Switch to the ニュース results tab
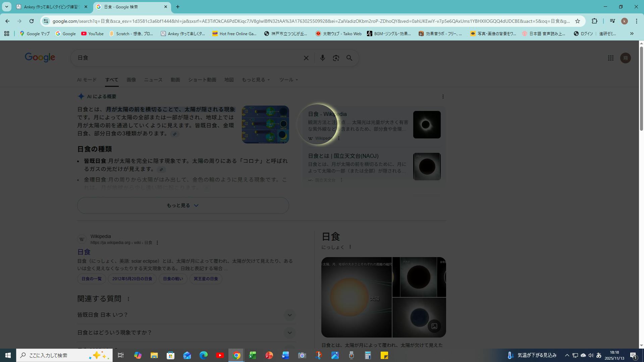The height and width of the screenshot is (362, 644). (153, 80)
